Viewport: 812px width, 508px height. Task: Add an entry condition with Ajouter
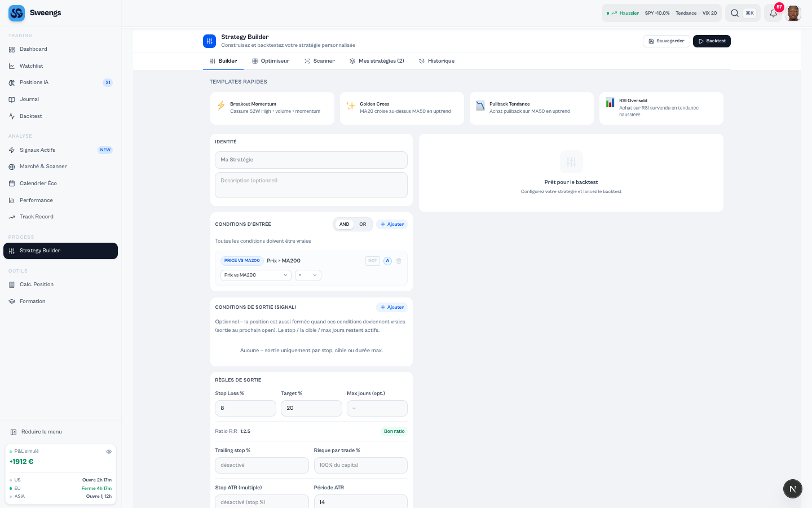[x=392, y=224]
